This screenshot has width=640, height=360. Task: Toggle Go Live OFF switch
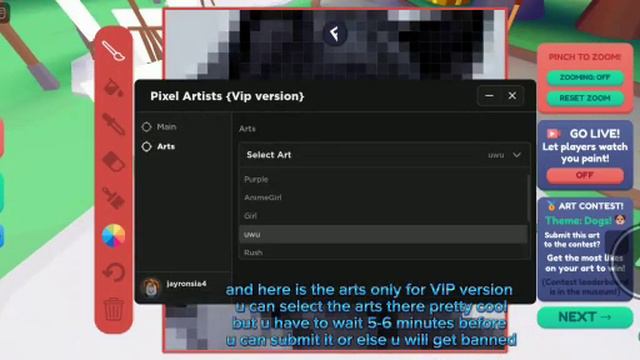tap(585, 176)
